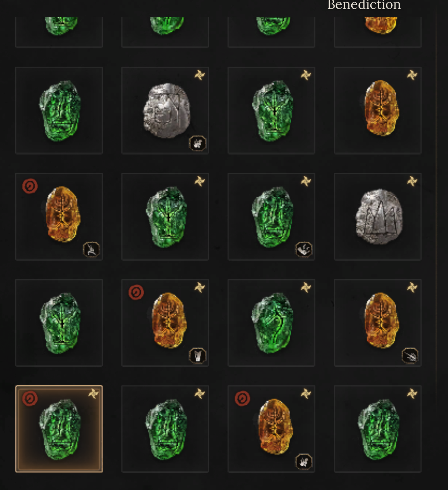Choose the orange relic with the archer badge
Screen dimensions: 448x490
click(59, 216)
